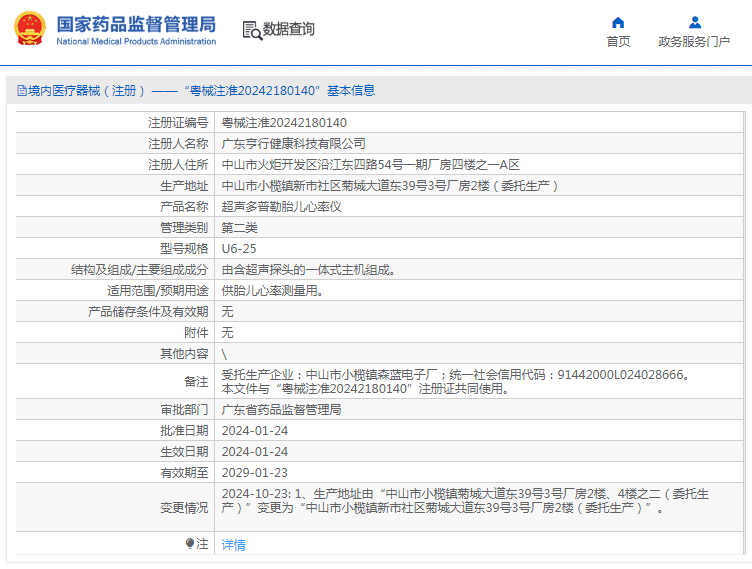The width and height of the screenshot is (752, 569).
Task: Click the 管理类别 label
Action: (x=184, y=227)
